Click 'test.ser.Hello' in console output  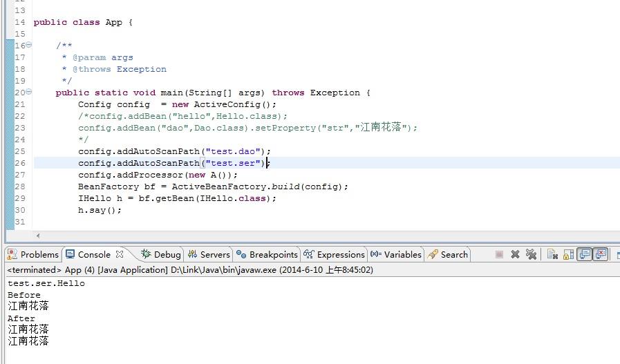click(x=46, y=283)
